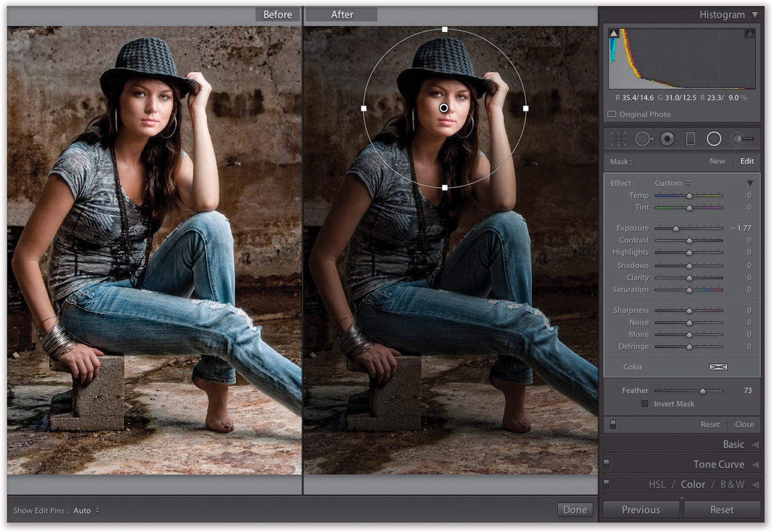The height and width of the screenshot is (532, 773).
Task: Open Show Edit Pins Auto dropdown
Action: 86,510
